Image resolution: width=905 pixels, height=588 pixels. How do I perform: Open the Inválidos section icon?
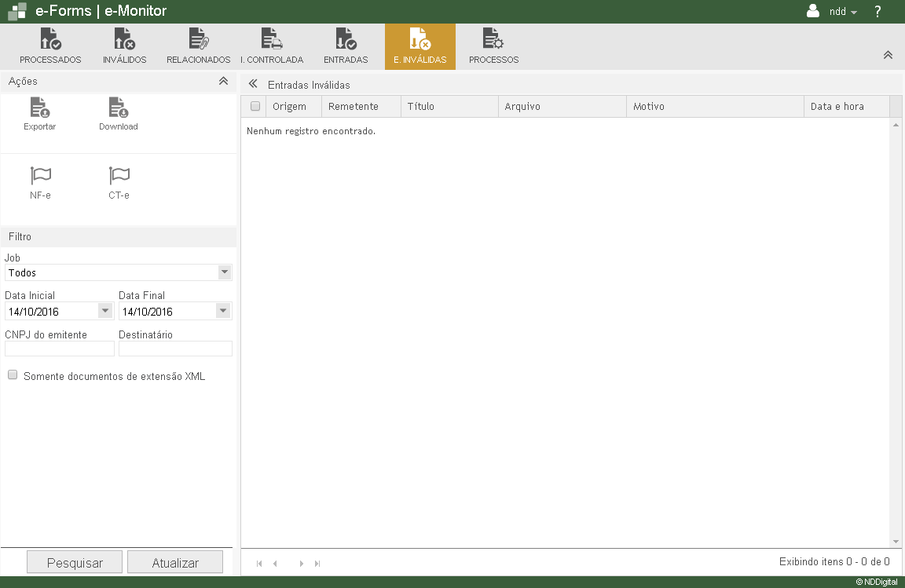(x=124, y=39)
